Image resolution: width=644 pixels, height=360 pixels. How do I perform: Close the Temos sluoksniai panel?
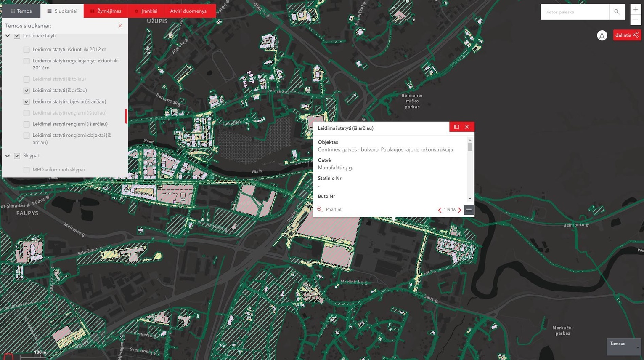(120, 26)
